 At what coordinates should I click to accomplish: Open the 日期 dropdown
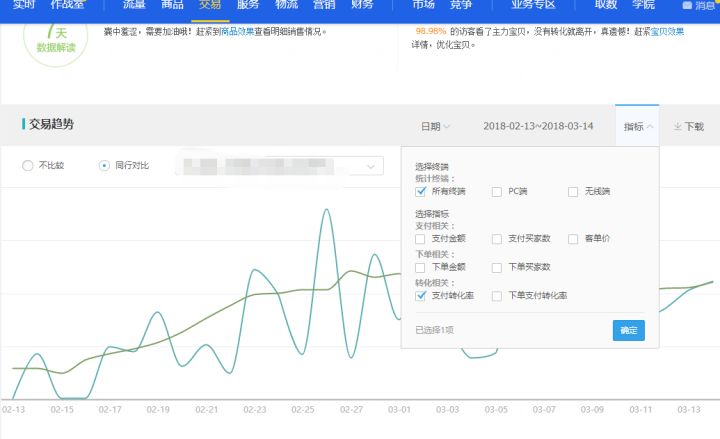coord(434,127)
